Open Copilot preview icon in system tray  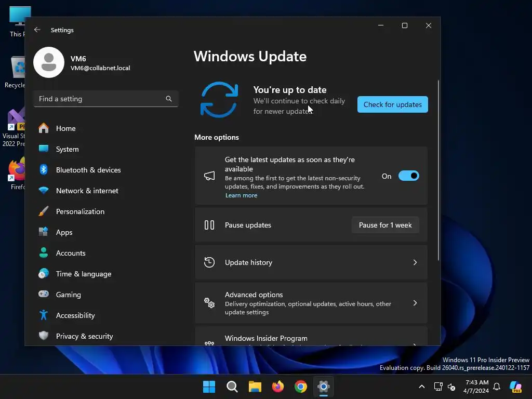tap(516, 387)
